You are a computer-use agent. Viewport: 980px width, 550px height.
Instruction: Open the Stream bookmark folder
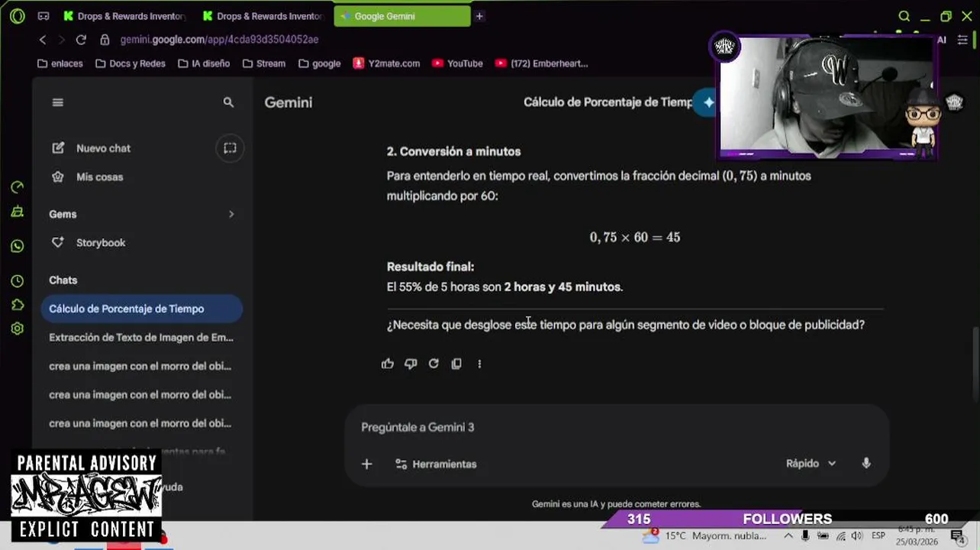pyautogui.click(x=263, y=63)
